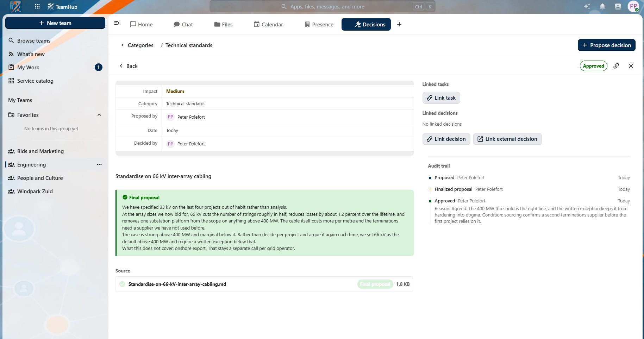Screen dimensions: 644x339
Task: Switch to the Calendar tab
Action: pos(268,24)
